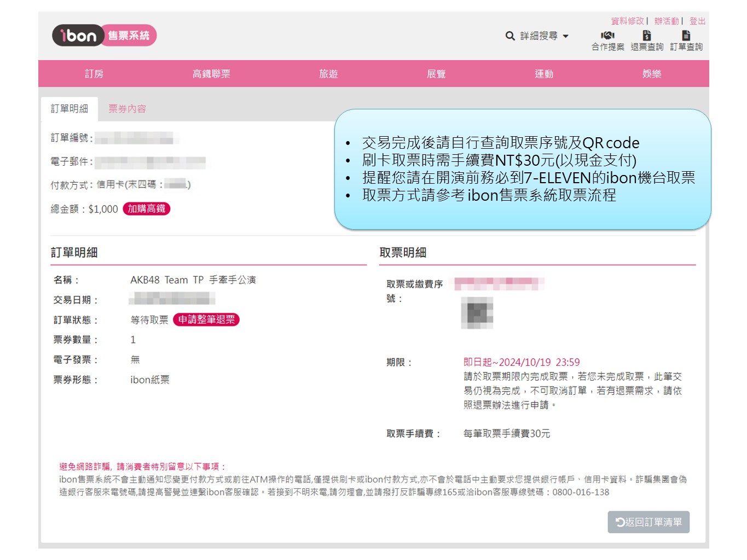Open the 辦活動 link
The image size is (747, 560).
pos(667,21)
